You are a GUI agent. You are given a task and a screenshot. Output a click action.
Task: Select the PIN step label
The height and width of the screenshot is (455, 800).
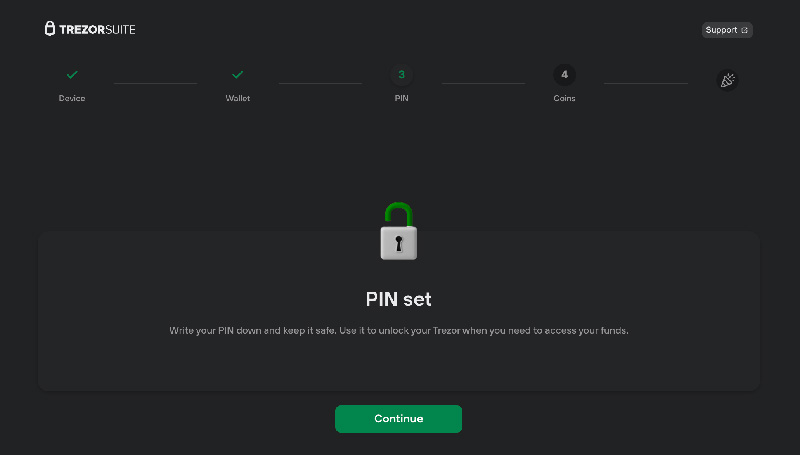coord(402,98)
